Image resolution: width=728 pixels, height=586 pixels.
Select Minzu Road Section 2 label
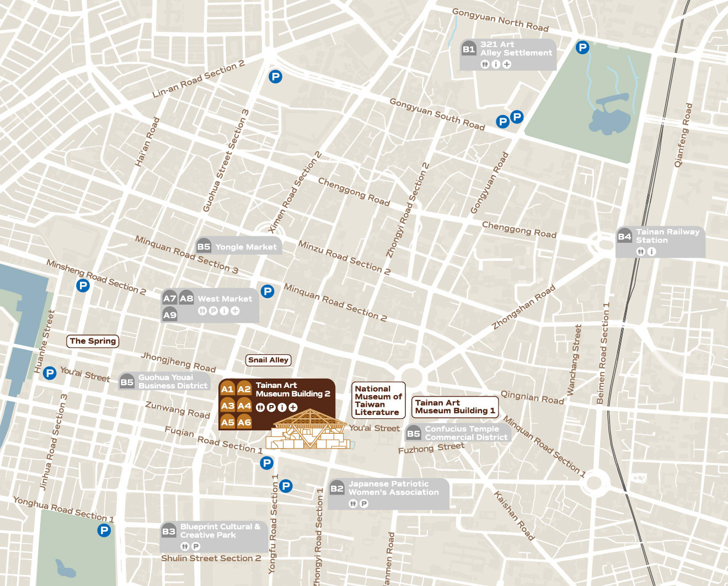[x=345, y=258]
